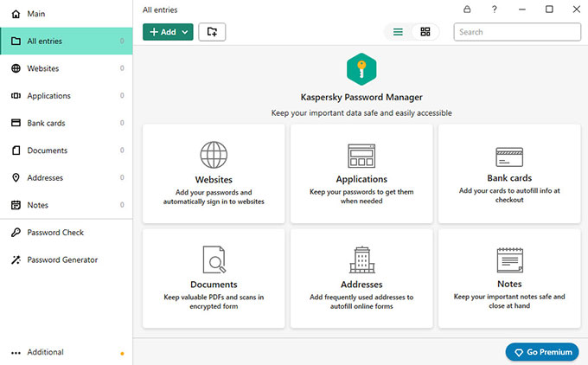The height and width of the screenshot is (365, 588).
Task: Select All entries in the sidebar
Action: coord(66,41)
